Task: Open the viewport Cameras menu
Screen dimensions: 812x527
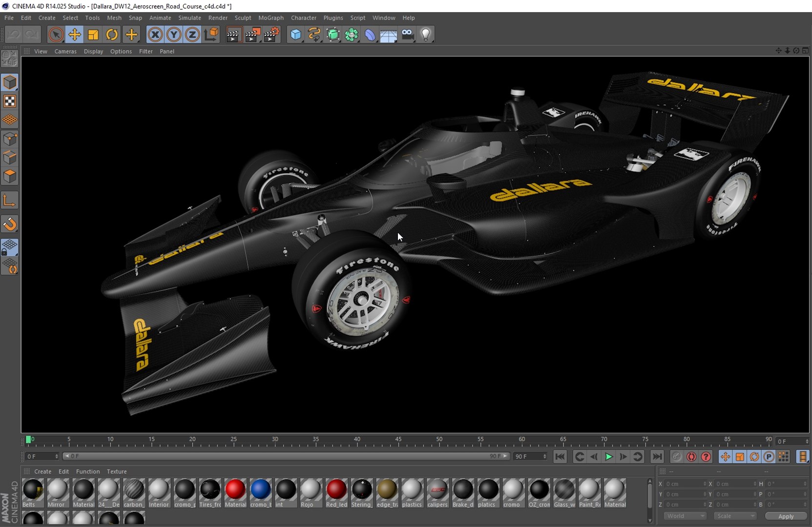Action: pyautogui.click(x=65, y=51)
